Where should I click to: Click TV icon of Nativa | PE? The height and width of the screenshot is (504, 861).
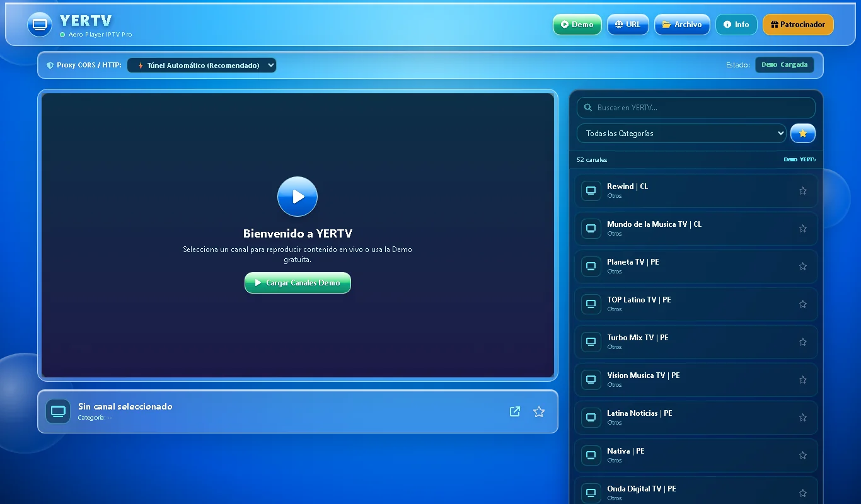(x=591, y=455)
